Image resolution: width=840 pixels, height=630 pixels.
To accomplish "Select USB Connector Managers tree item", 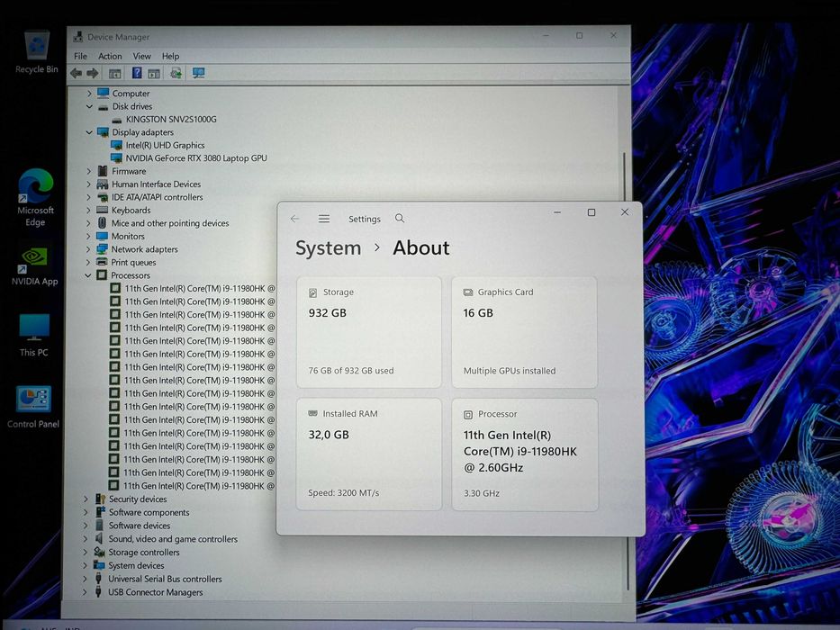I will (x=156, y=592).
